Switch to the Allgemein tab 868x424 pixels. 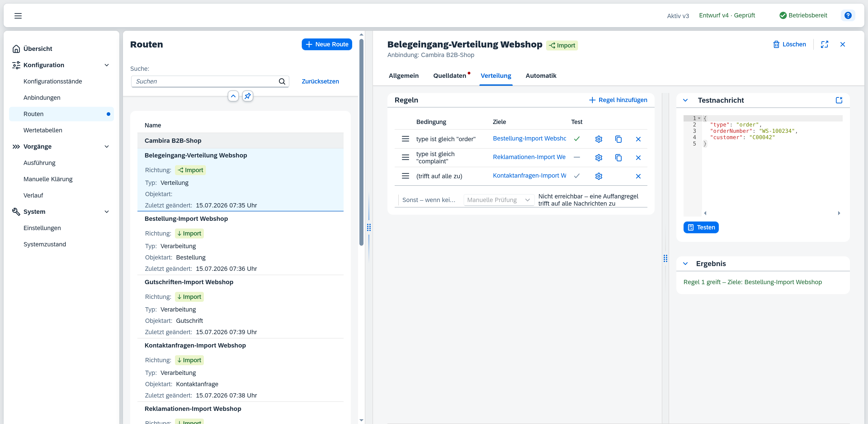404,76
